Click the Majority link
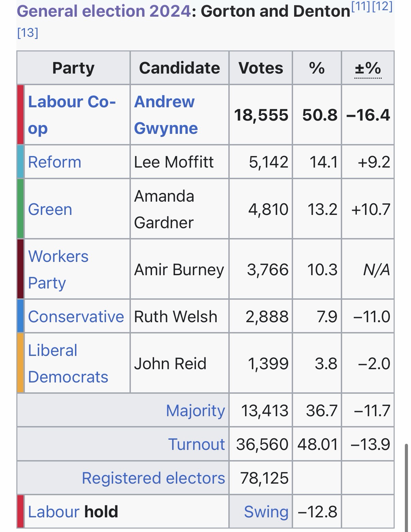This screenshot has height=532, width=411. pyautogui.click(x=195, y=411)
